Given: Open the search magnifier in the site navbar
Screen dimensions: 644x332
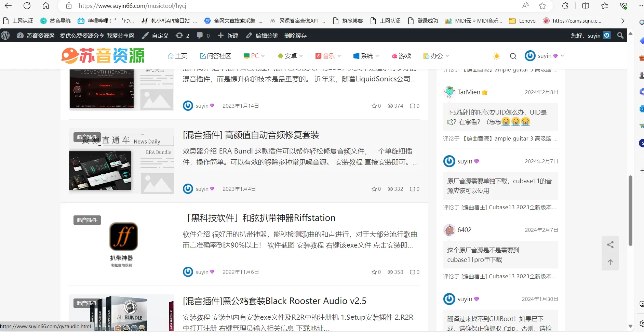Looking at the screenshot, I should [513, 56].
